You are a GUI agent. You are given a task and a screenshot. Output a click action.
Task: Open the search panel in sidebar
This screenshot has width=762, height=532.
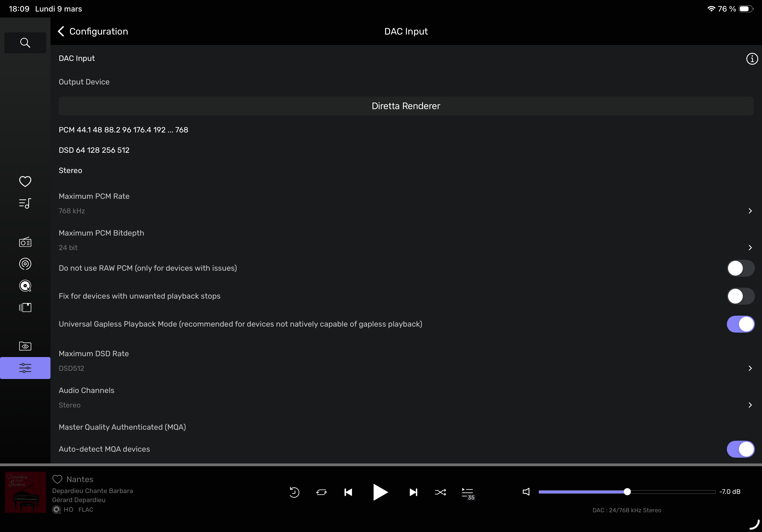pyautogui.click(x=25, y=43)
